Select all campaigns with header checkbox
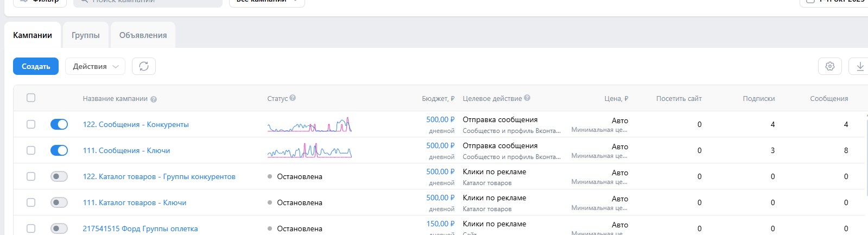 click(31, 98)
